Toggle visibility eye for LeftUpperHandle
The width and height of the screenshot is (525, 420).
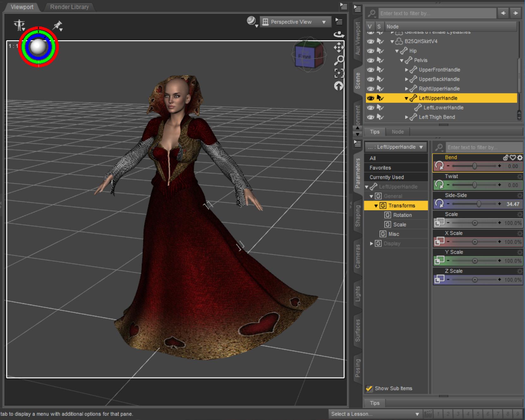[x=371, y=98]
